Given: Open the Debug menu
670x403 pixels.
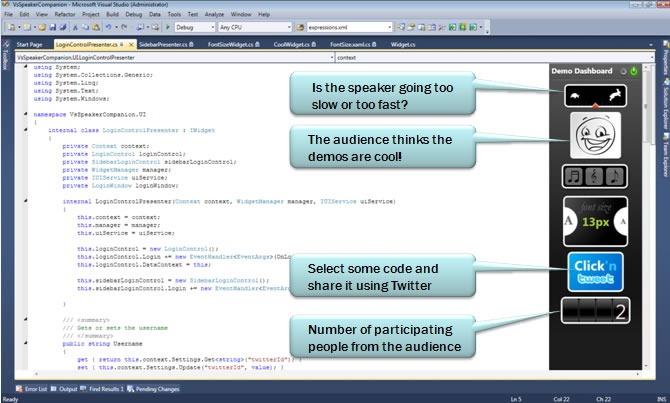Looking at the screenshot, I should point(134,14).
